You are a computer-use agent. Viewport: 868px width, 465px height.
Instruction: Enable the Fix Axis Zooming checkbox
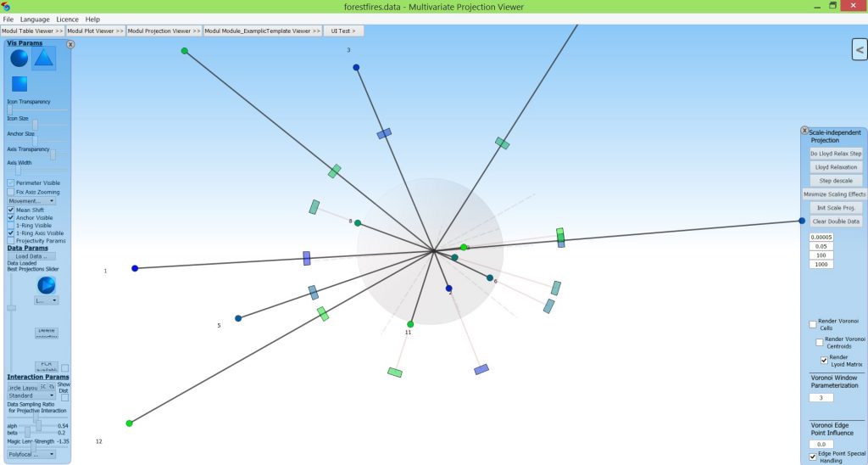pyautogui.click(x=11, y=192)
